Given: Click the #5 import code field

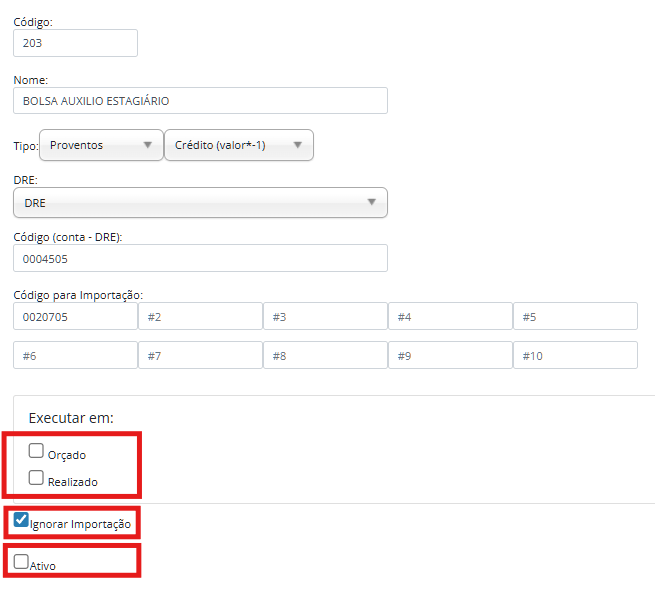Looking at the screenshot, I should pyautogui.click(x=575, y=316).
